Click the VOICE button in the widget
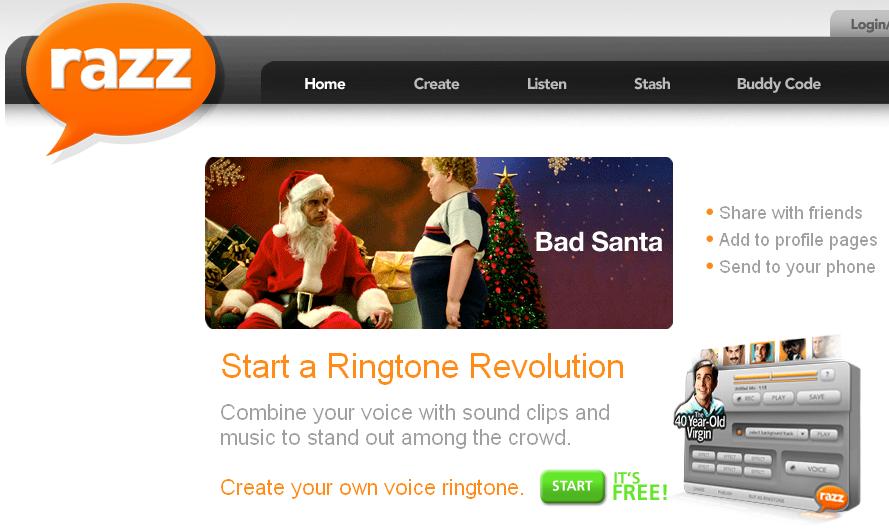This screenshot has height=529, width=889. [812, 469]
